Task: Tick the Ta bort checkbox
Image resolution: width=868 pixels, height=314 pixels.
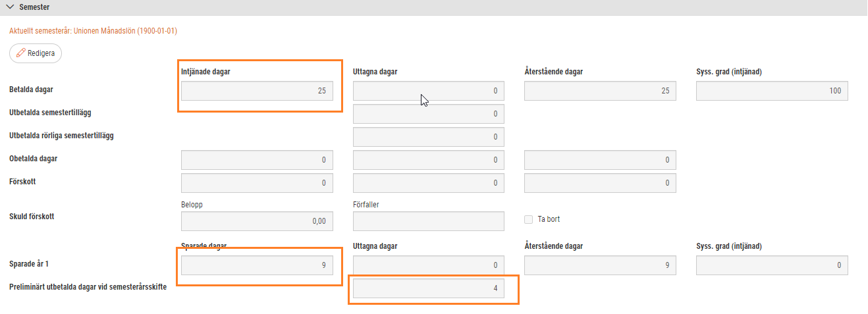Action: pos(529,219)
